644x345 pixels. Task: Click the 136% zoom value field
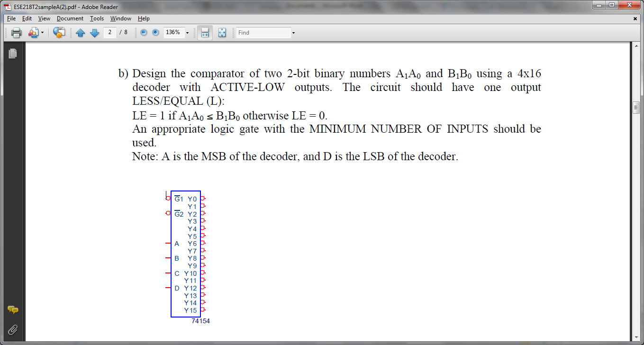click(173, 32)
